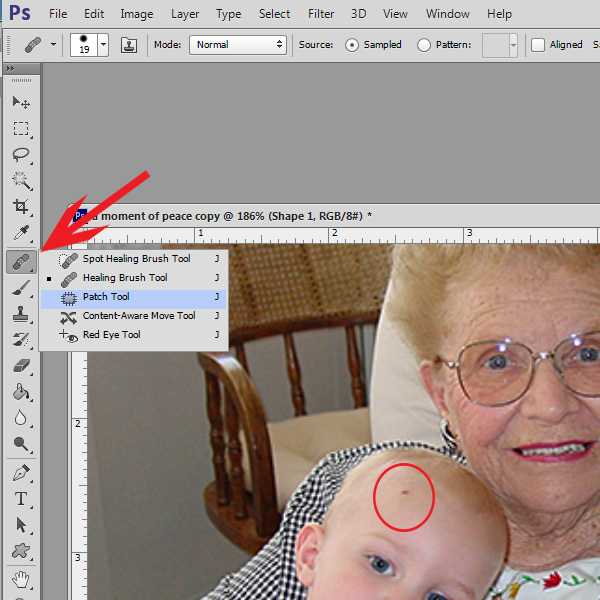This screenshot has width=600, height=600.
Task: Choose Red Eye Tool from flyout
Action: point(134,335)
